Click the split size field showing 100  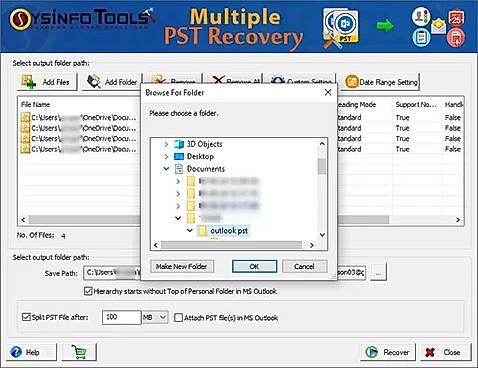[x=122, y=317]
